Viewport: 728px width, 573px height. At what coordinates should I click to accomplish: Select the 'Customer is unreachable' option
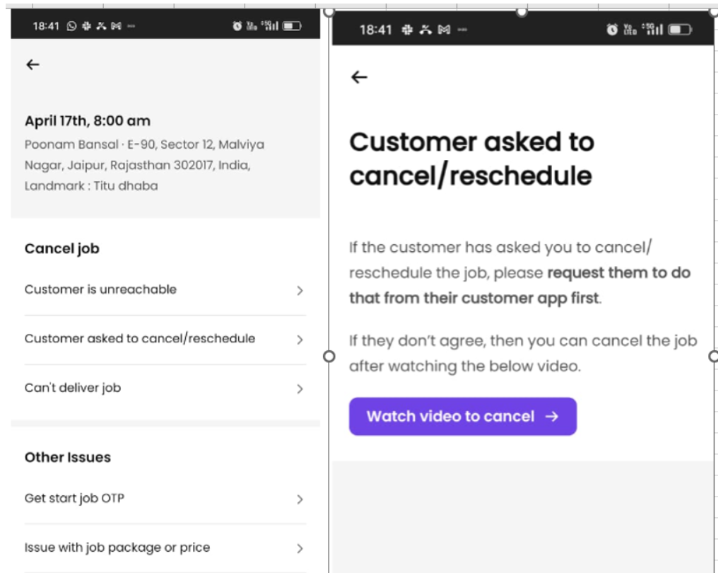click(x=100, y=289)
